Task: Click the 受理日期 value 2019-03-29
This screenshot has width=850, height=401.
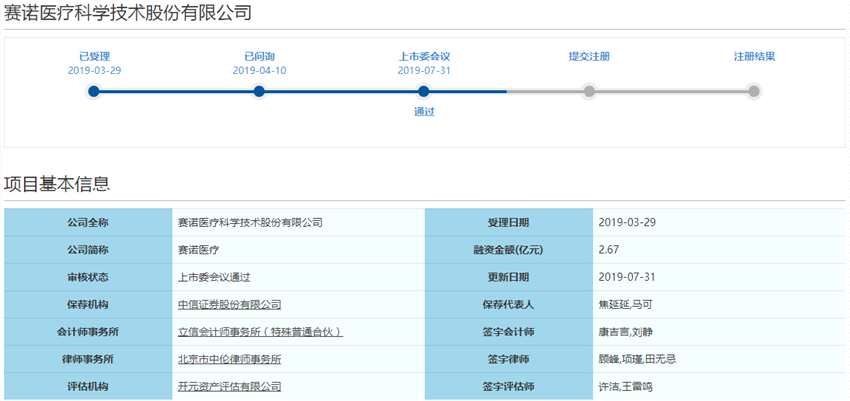Action: click(x=627, y=222)
